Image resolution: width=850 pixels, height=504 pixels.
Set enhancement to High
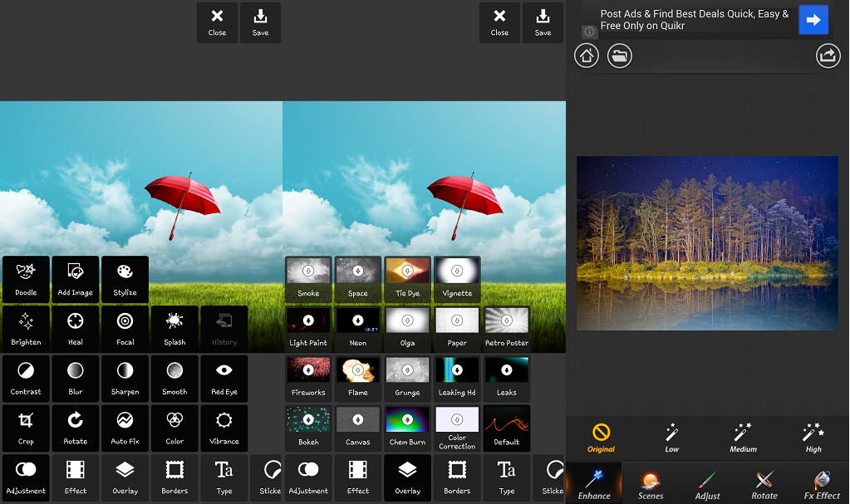click(x=813, y=438)
